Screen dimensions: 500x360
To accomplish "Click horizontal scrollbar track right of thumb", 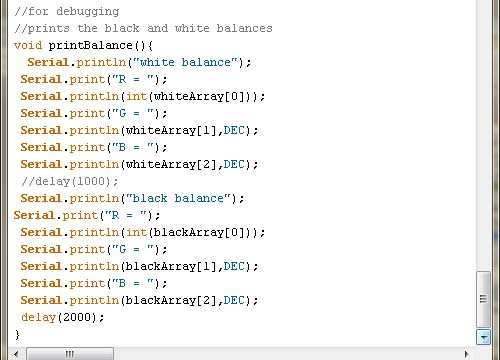I will pyautogui.click(x=286, y=354).
